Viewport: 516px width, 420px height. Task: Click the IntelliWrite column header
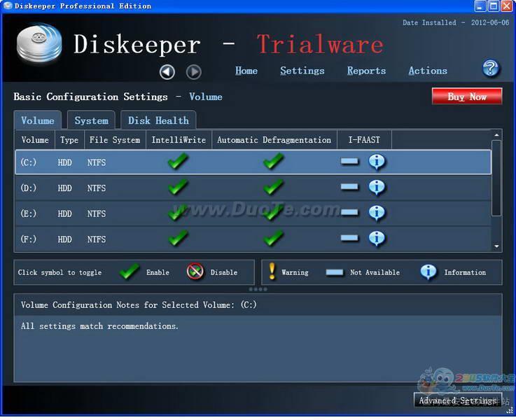point(179,140)
